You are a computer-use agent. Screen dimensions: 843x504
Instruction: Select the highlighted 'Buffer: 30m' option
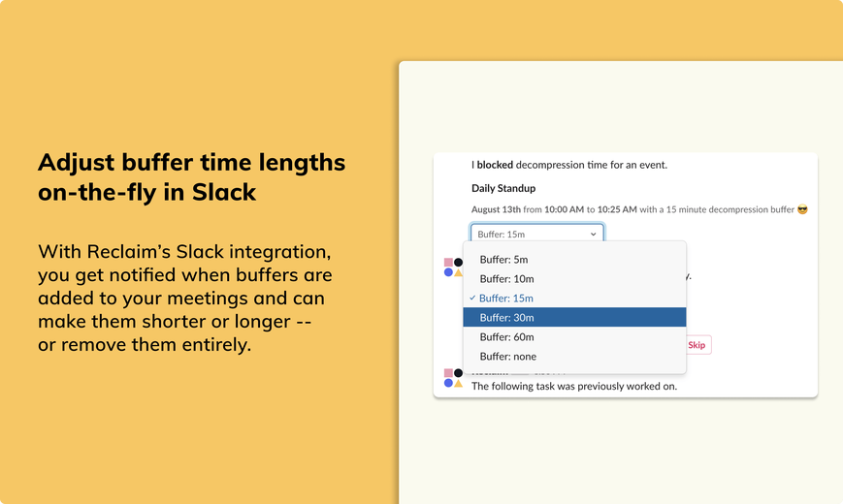tap(574, 318)
